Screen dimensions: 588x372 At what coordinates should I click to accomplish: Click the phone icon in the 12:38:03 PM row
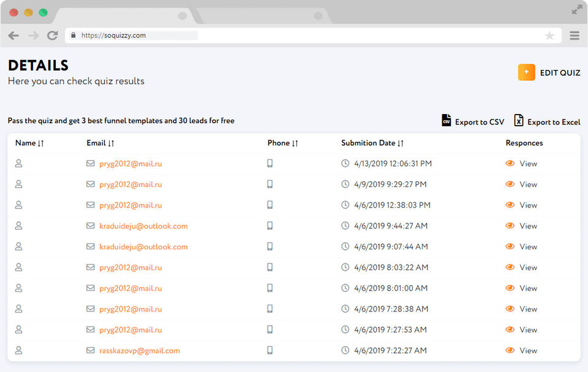pyautogui.click(x=270, y=205)
